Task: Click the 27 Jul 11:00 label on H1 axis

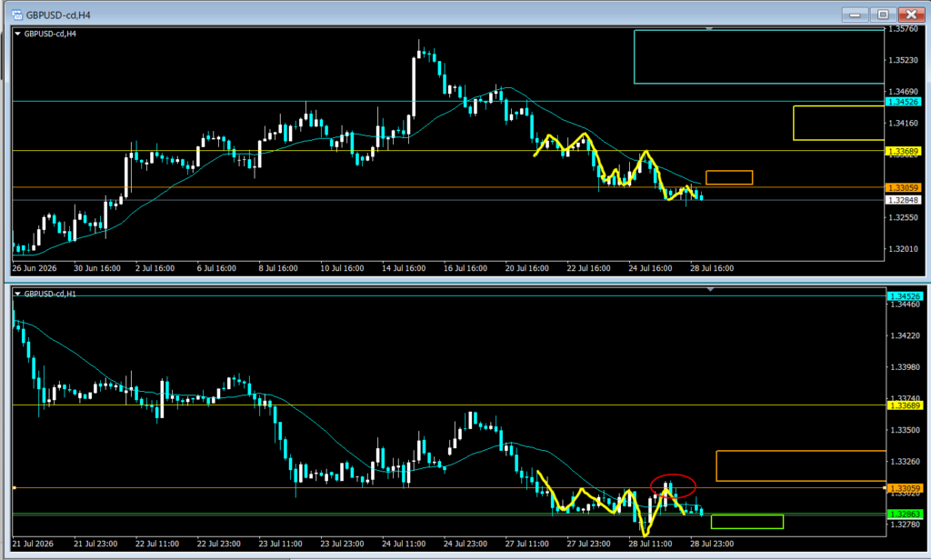Action: pos(527,544)
